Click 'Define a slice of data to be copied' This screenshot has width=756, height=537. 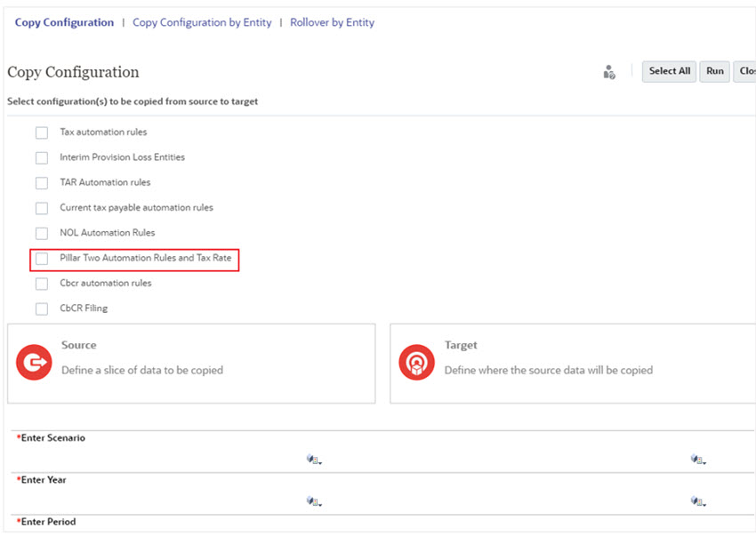pos(142,370)
